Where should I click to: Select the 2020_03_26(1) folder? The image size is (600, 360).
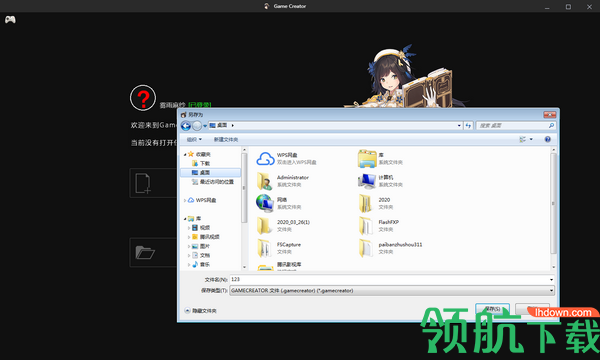(x=284, y=226)
